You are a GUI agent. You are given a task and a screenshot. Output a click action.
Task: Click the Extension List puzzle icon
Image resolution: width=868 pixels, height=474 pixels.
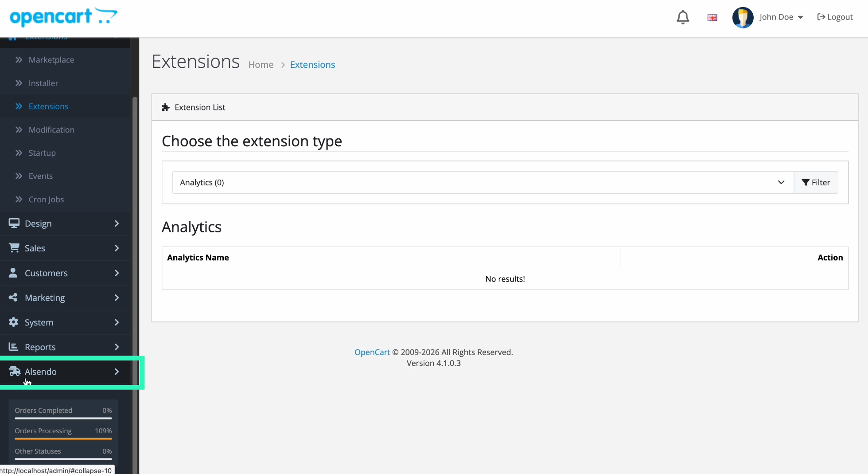click(x=165, y=107)
